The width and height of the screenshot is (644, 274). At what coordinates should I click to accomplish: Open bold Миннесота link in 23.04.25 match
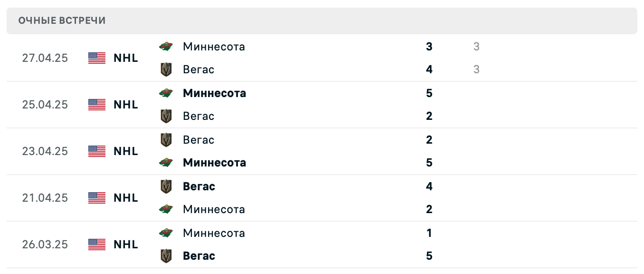click(x=214, y=163)
